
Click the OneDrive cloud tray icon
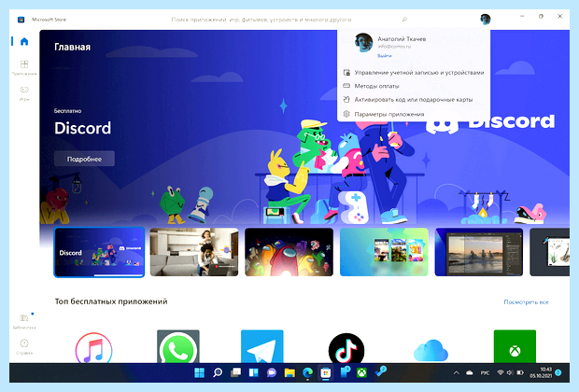click(x=470, y=372)
